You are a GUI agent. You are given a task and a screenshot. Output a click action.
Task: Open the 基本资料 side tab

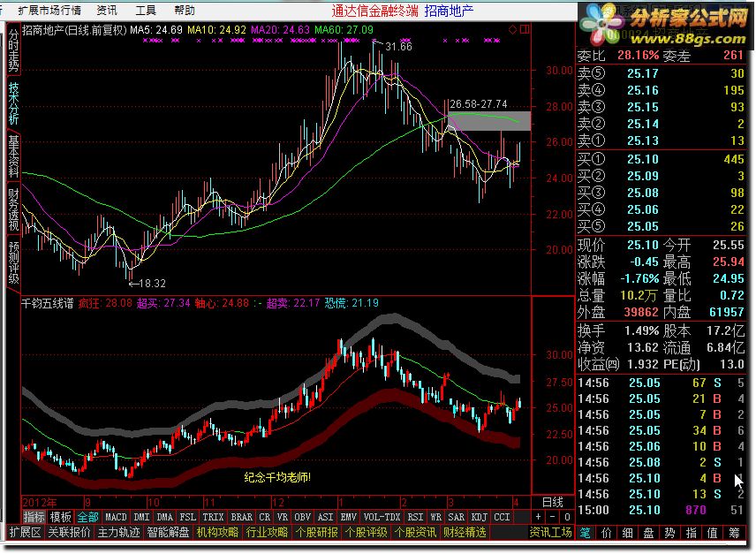click(13, 156)
